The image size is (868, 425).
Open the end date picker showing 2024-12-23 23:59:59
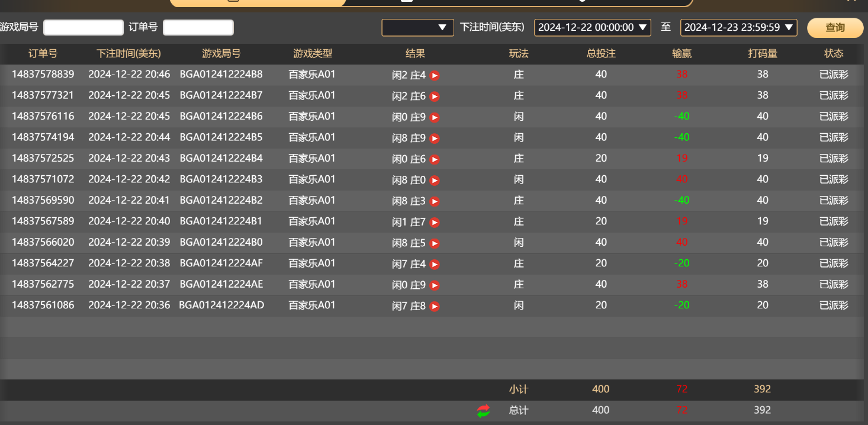click(x=738, y=27)
